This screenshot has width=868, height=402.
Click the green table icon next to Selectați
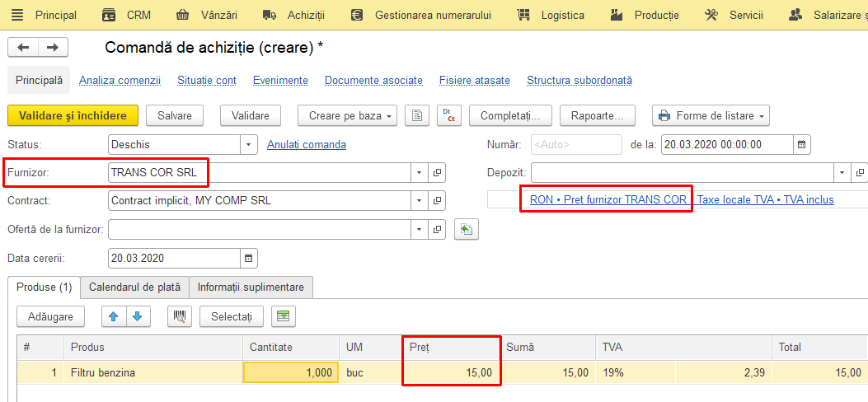pos(284,316)
